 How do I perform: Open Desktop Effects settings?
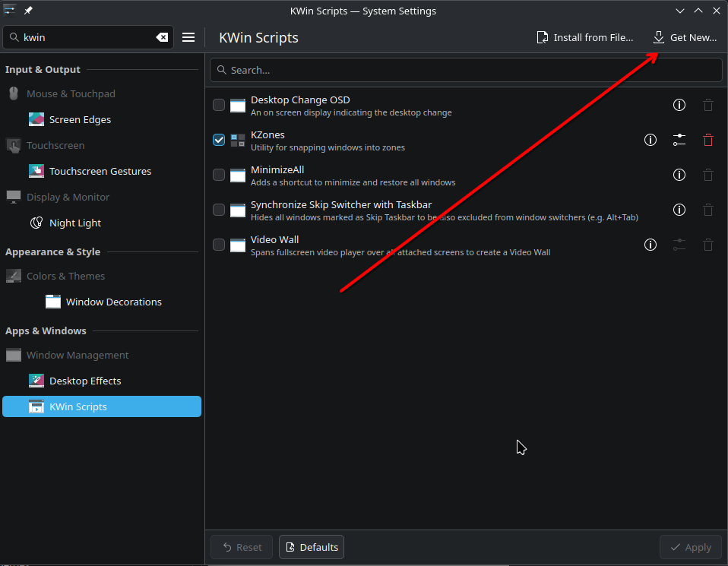102,381
